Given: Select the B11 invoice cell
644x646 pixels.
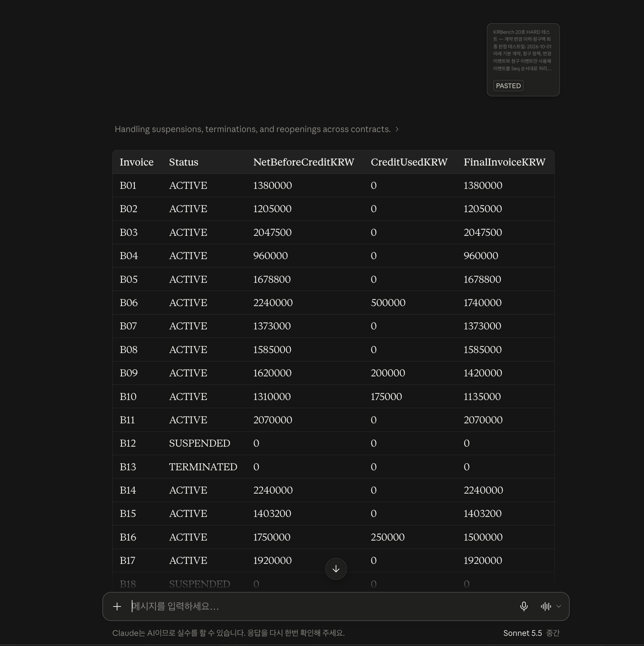Looking at the screenshot, I should pyautogui.click(x=127, y=420).
